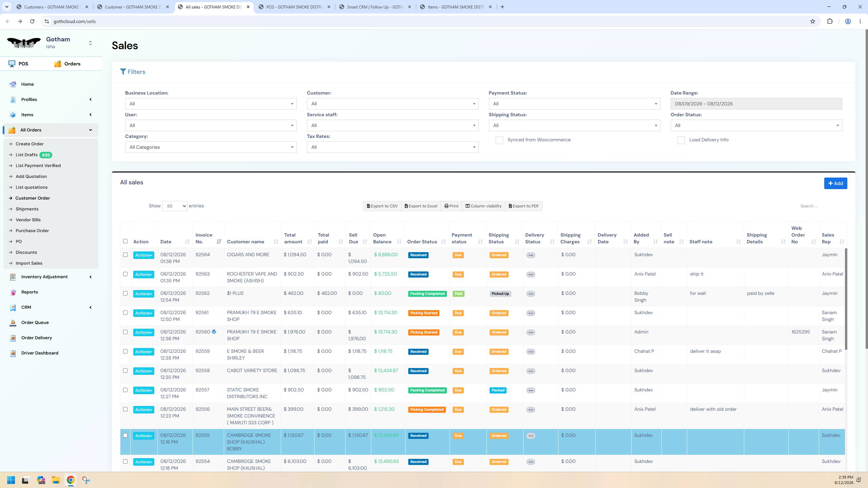Click the Reports sidebar icon
The image size is (868, 488).
13,292
